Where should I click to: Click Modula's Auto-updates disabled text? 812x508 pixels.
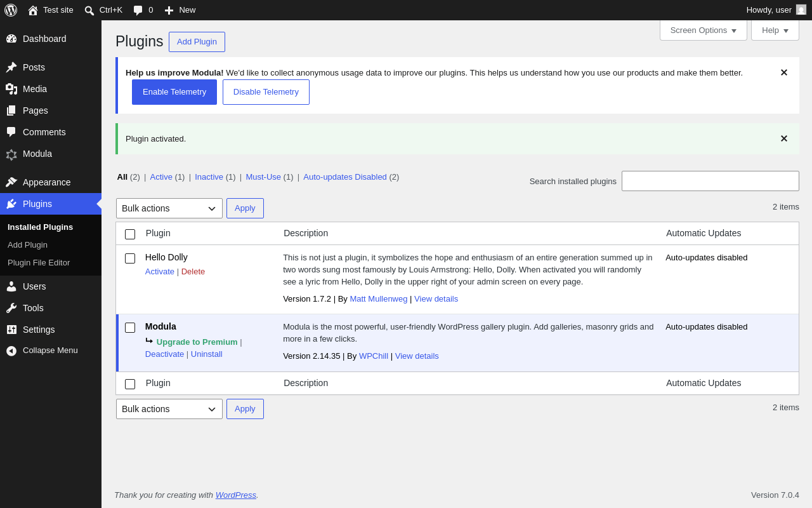(x=707, y=327)
